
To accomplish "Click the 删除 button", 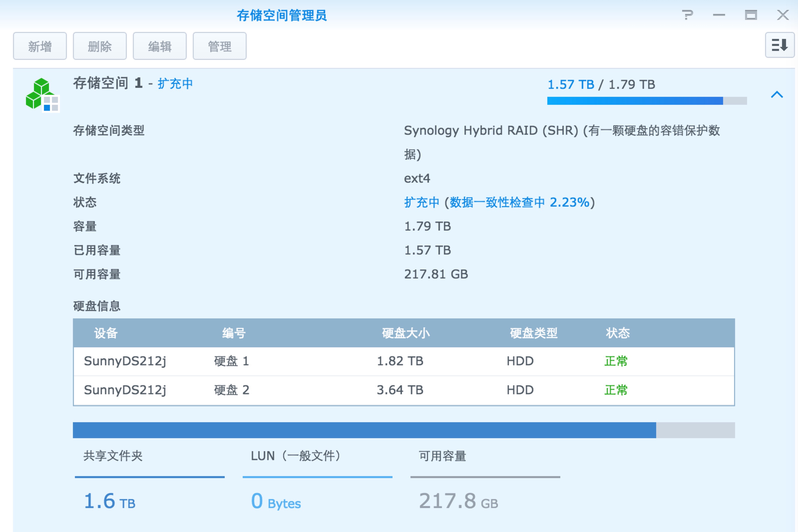I will pyautogui.click(x=100, y=46).
